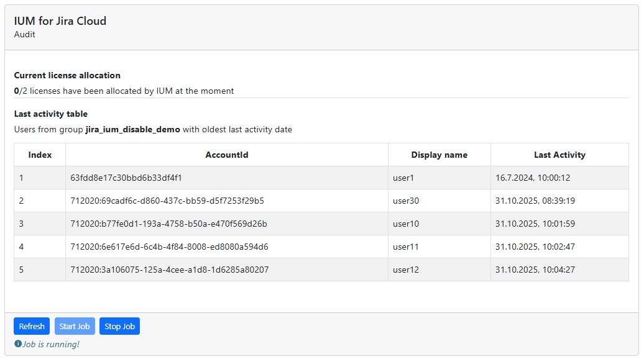The image size is (644, 359).
Task: Click the Last Activity column header
Action: coord(559,155)
